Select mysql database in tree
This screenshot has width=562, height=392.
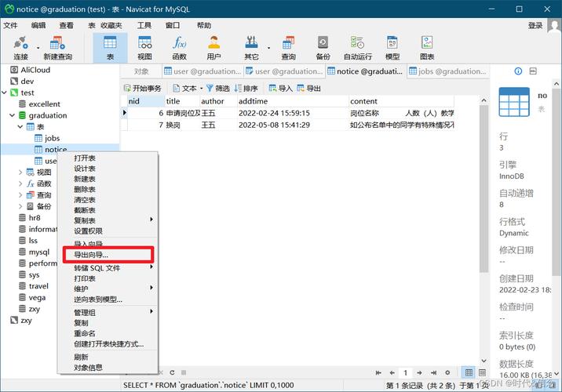(39, 252)
